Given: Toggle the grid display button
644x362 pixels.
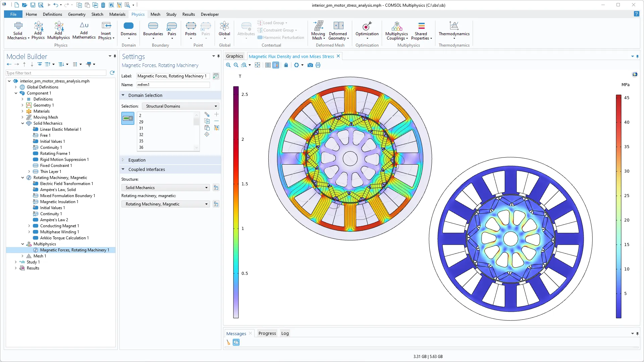Looking at the screenshot, I should 268,65.
